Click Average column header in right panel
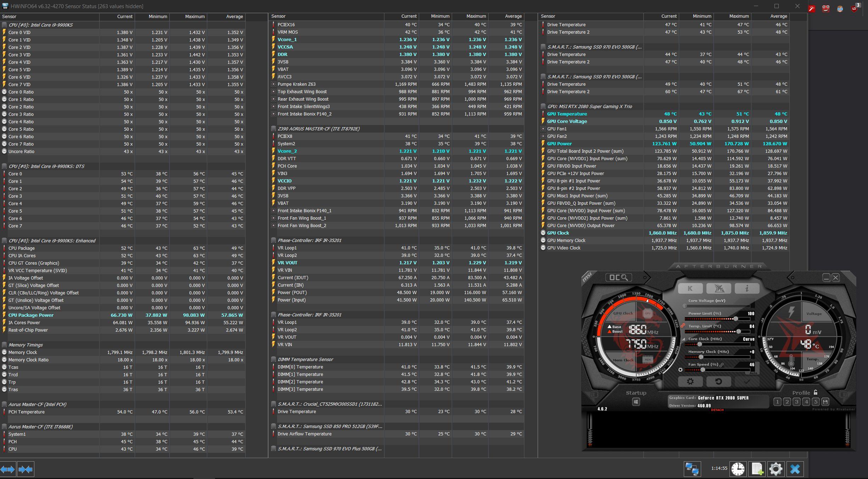Viewport: 868px width, 479px height. [x=770, y=16]
